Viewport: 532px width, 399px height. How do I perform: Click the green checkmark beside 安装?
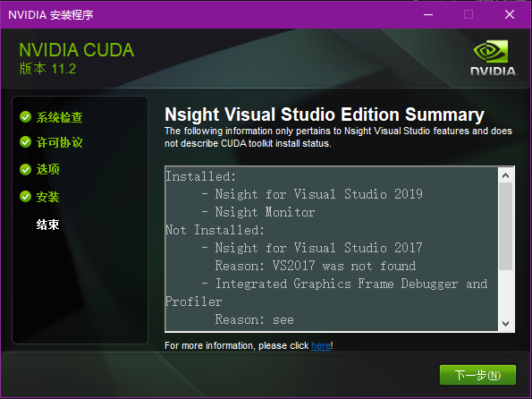(25, 196)
